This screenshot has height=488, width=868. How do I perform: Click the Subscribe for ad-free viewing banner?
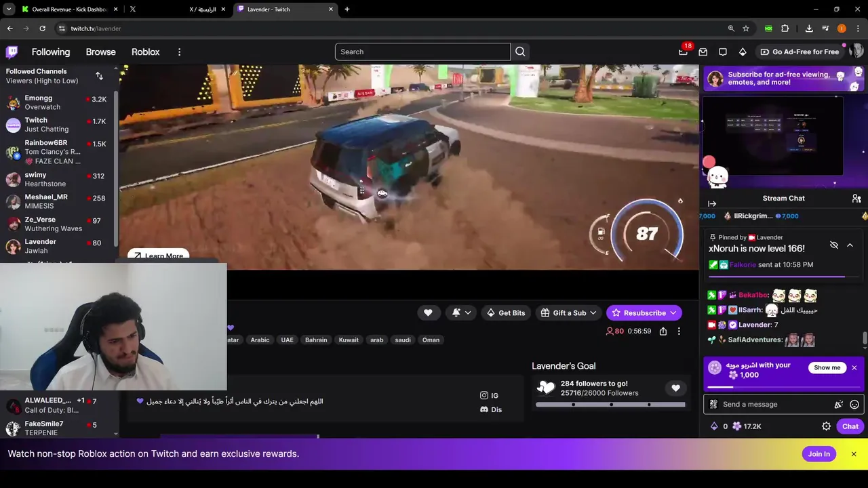point(785,79)
